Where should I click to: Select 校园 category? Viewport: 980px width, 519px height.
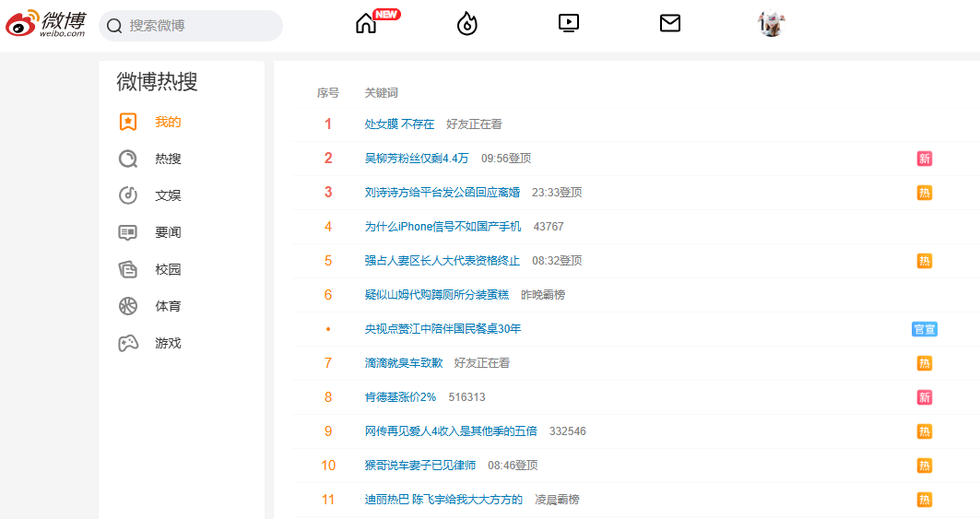coord(168,269)
